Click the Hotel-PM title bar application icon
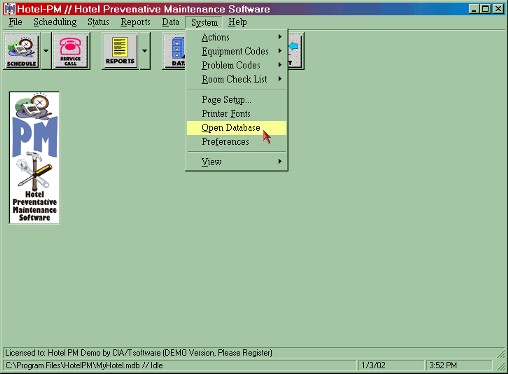This screenshot has width=508, height=374. tap(9, 9)
